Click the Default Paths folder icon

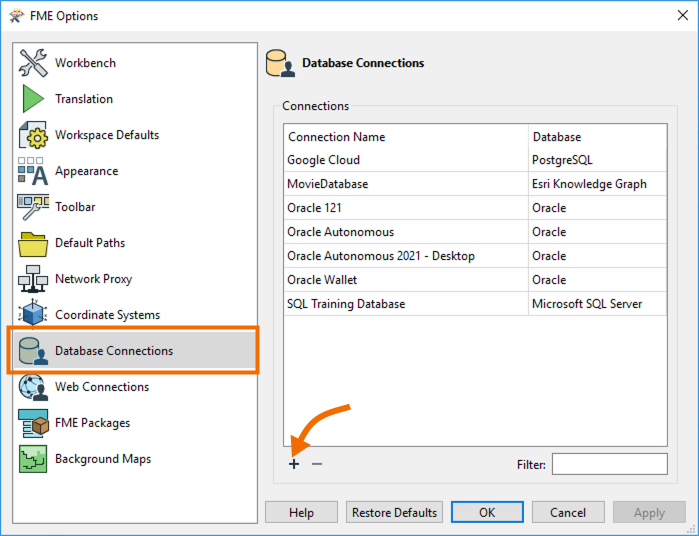tap(33, 243)
